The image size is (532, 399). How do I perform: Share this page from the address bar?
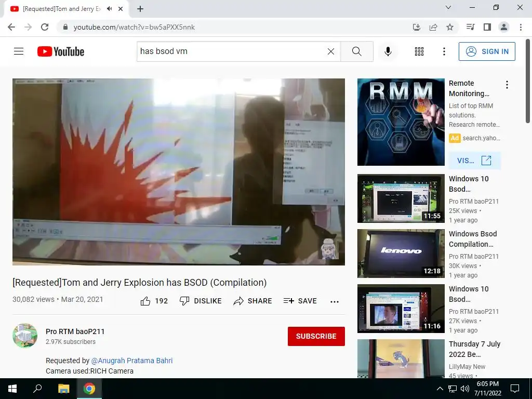(433, 27)
